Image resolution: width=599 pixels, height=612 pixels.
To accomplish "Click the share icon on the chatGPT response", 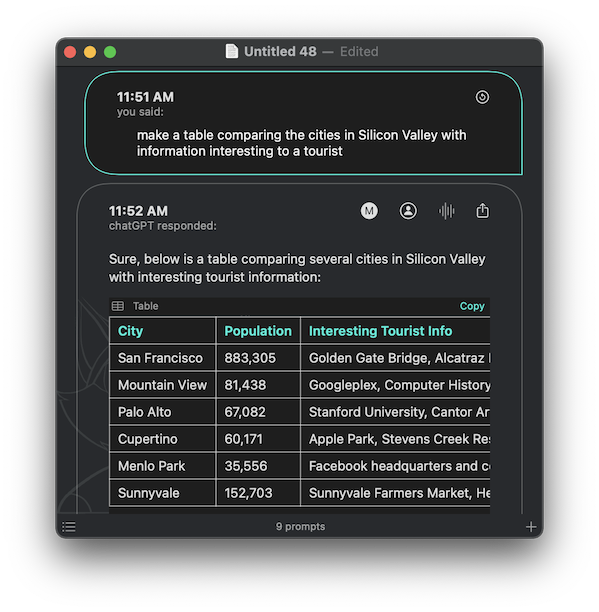I will coord(482,211).
